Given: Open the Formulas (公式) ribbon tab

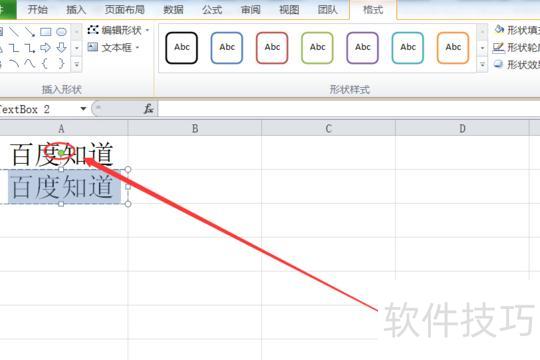Looking at the screenshot, I should pyautogui.click(x=212, y=9).
